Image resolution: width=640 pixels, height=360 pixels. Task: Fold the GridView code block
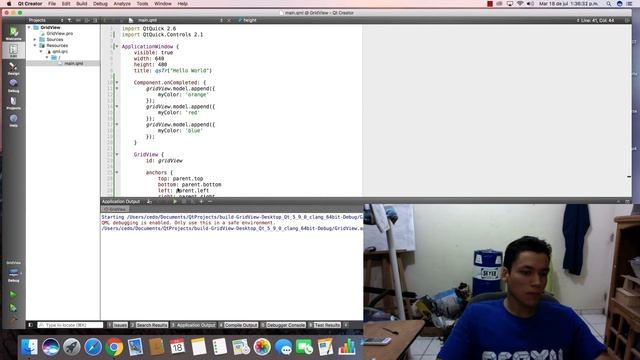(117, 154)
